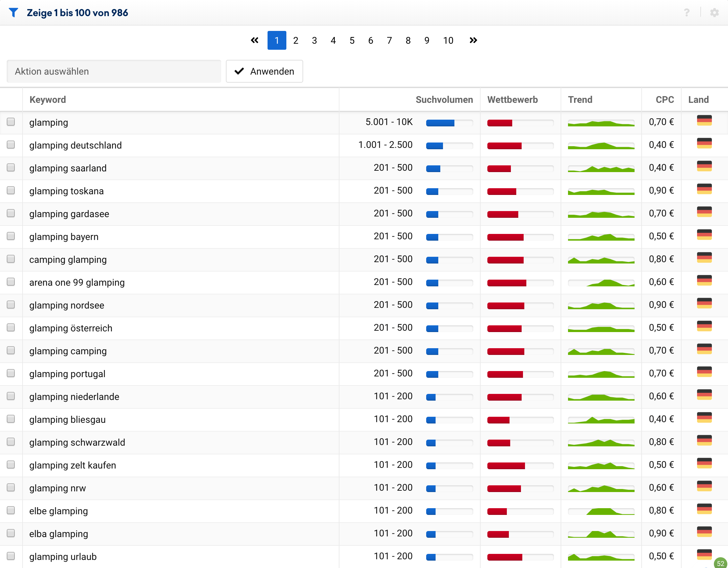Click the blue filter funnel icon
The image size is (728, 568).
[13, 13]
